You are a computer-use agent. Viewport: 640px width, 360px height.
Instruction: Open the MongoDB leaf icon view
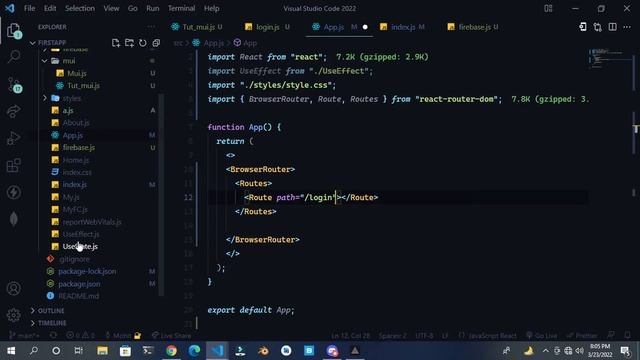[x=13, y=219]
